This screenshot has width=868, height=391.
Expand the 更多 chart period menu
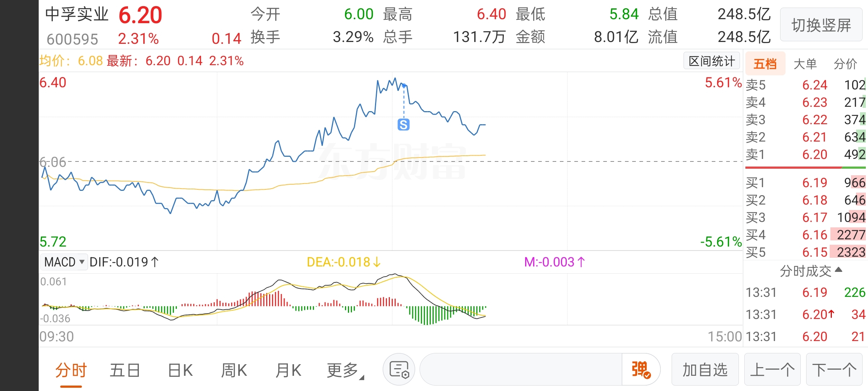coord(345,370)
